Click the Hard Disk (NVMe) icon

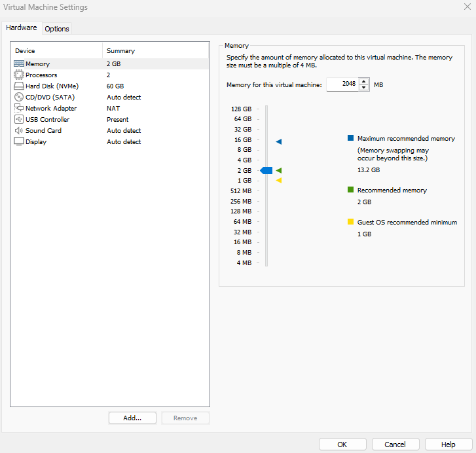point(19,86)
